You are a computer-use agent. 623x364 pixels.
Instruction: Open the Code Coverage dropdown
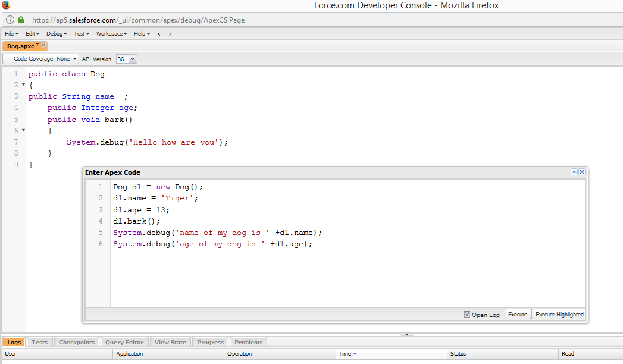point(40,59)
